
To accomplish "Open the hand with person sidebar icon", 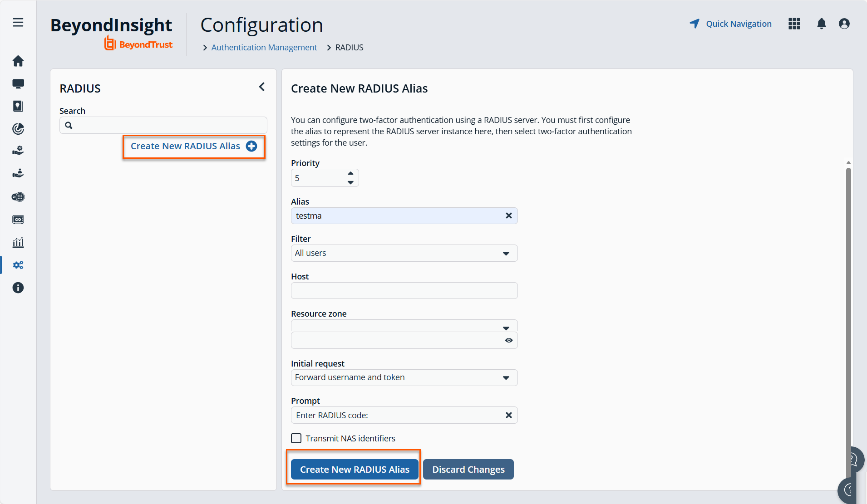I will click(18, 173).
